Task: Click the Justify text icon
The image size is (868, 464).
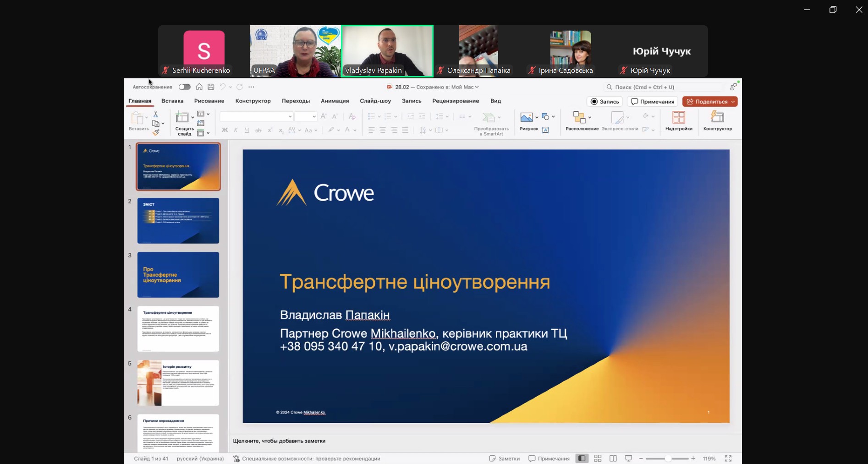Action: coord(405,130)
